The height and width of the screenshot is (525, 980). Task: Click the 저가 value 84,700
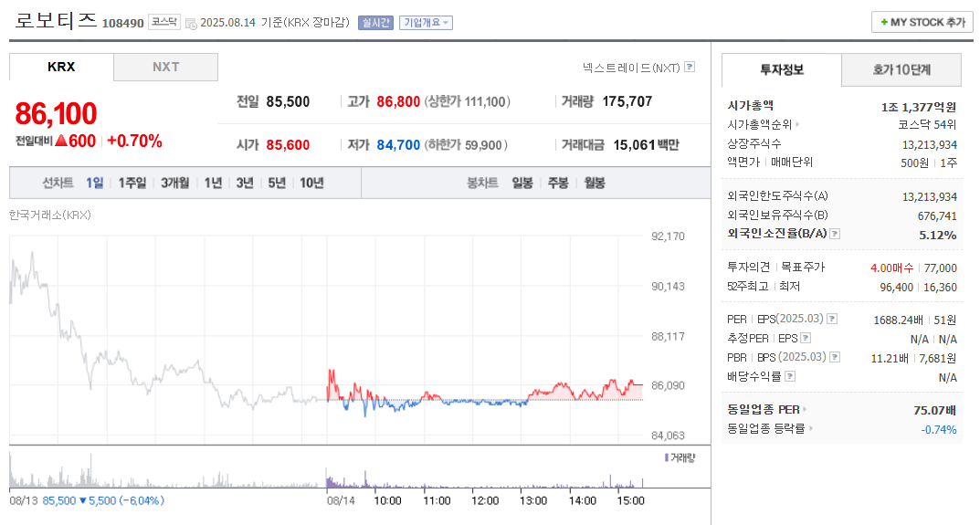point(398,145)
